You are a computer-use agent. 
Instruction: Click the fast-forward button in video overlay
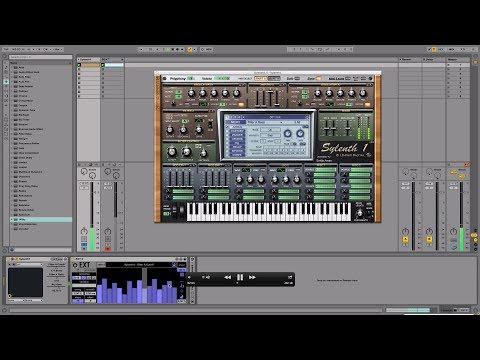[252, 277]
